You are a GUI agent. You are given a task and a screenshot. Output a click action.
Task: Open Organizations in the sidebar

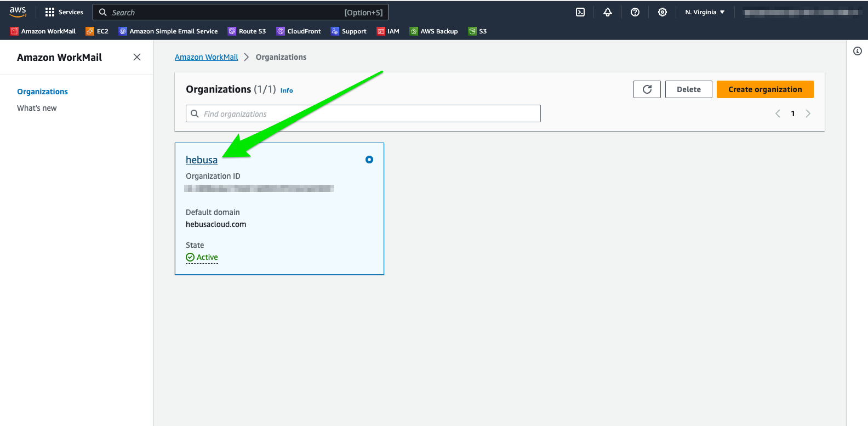point(42,92)
